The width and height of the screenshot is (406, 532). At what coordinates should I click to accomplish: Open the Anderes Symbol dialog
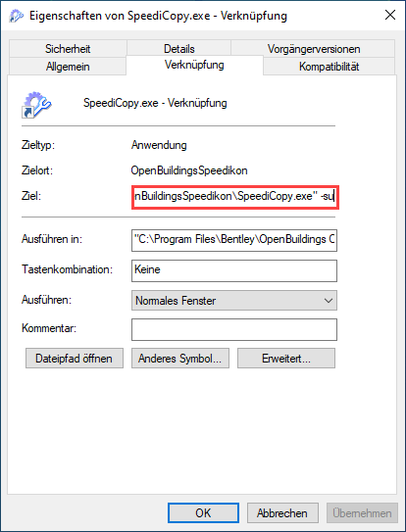(180, 358)
